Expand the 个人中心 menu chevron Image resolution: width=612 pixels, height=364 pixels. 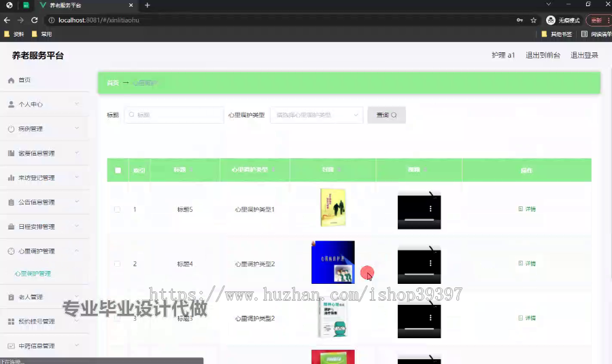[x=77, y=104]
